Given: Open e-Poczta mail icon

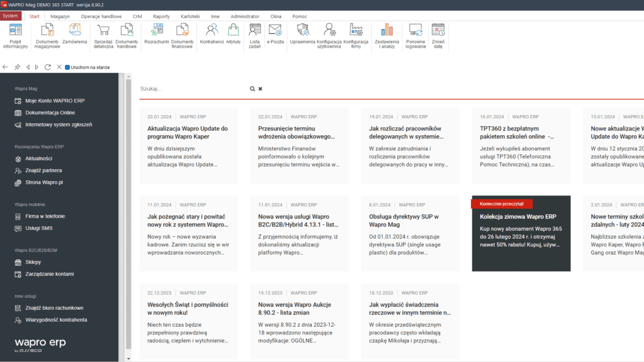Looking at the screenshot, I should point(275,35).
